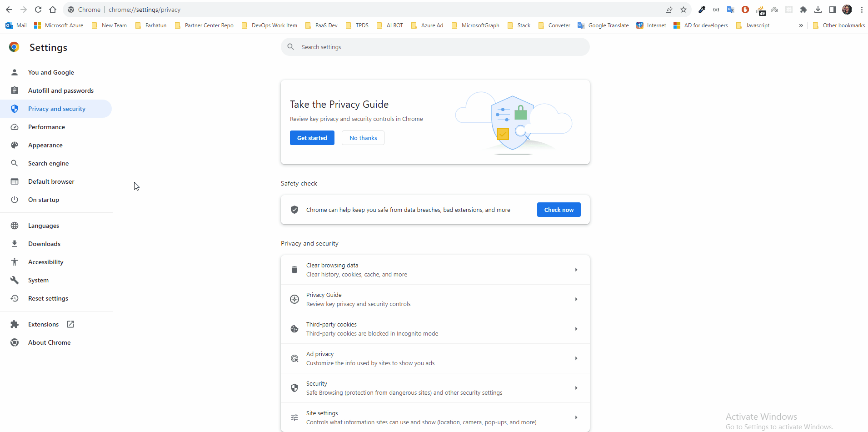Open the Extensions puzzle menu
Screen dimensions: 868x432
tap(803, 10)
